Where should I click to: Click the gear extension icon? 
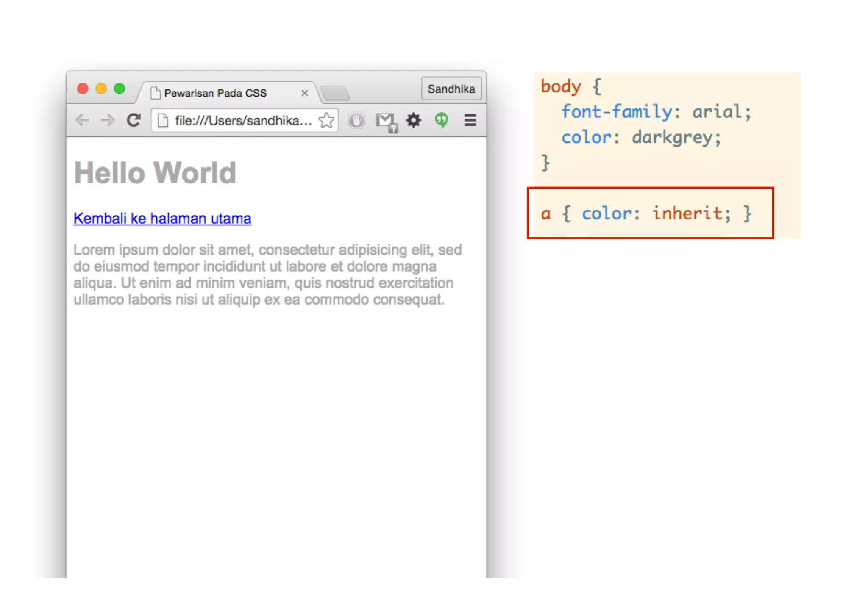(413, 120)
